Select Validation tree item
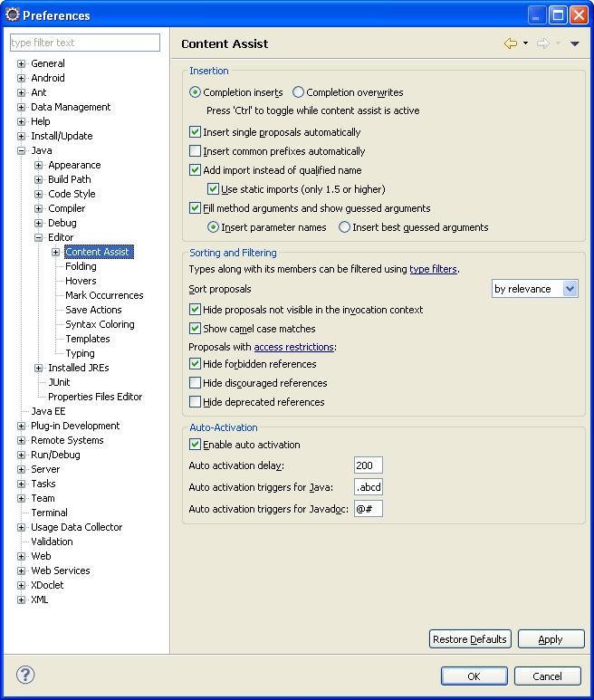Screen dimensions: 594x700 (52, 542)
